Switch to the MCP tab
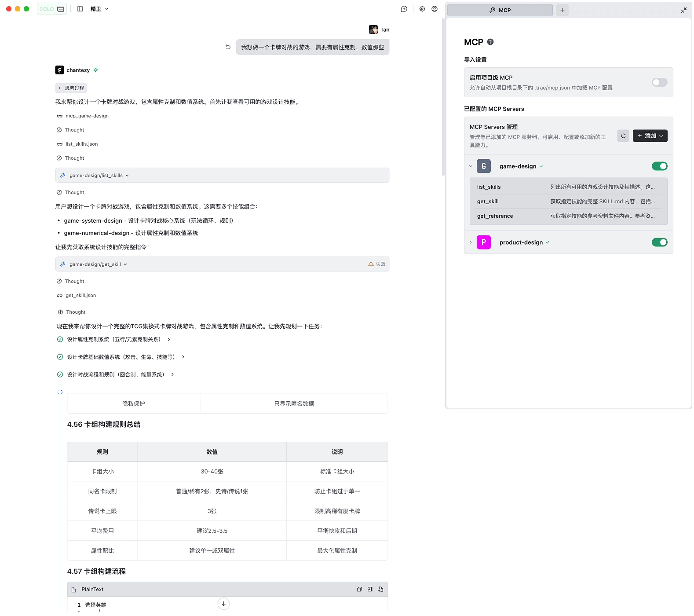This screenshot has width=694, height=616. (500, 10)
